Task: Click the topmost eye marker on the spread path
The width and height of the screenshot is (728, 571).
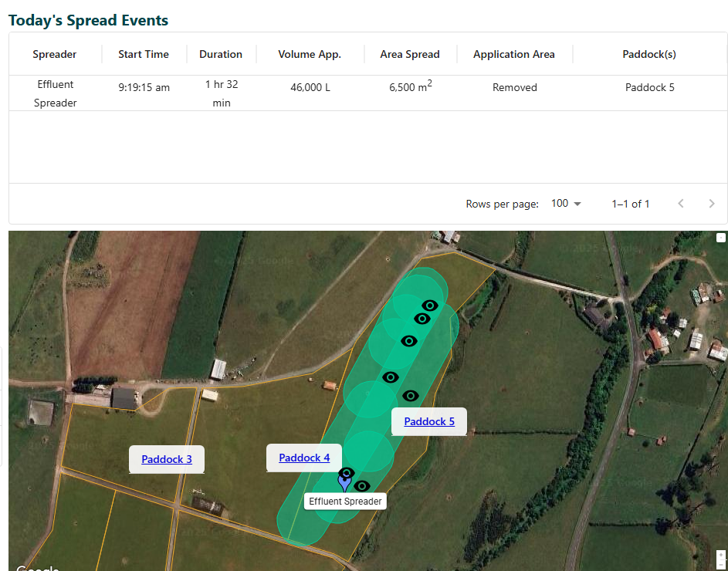Action: [x=430, y=306]
